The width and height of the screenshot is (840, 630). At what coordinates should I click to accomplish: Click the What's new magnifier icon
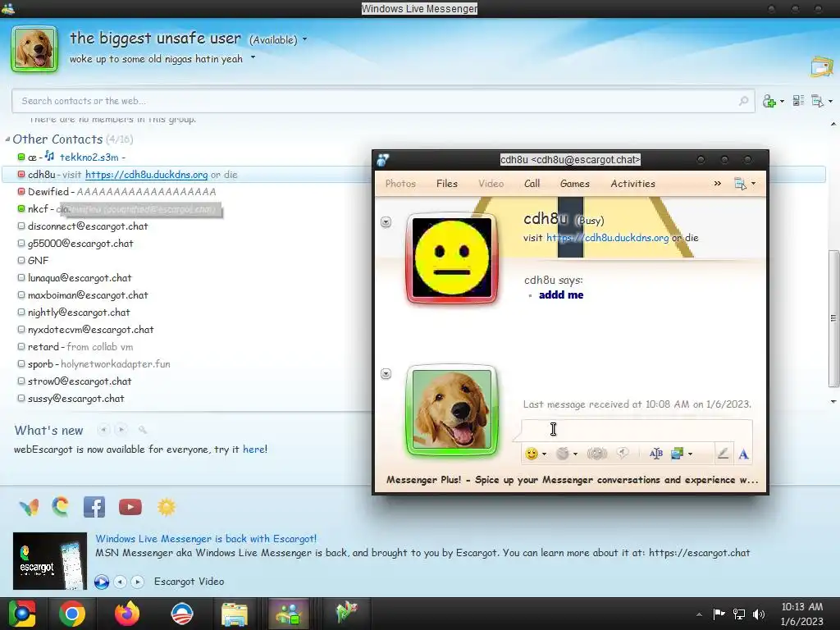coord(143,430)
